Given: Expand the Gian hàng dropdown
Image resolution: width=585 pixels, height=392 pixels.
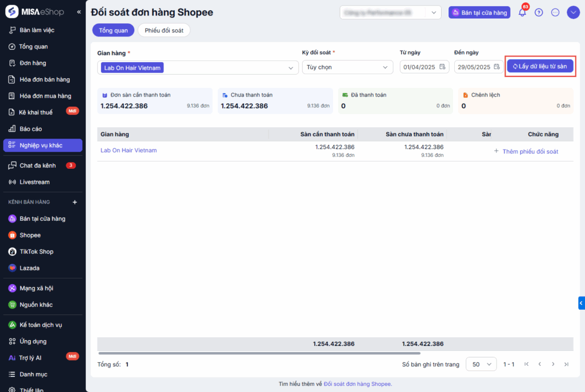Looking at the screenshot, I should 291,68.
